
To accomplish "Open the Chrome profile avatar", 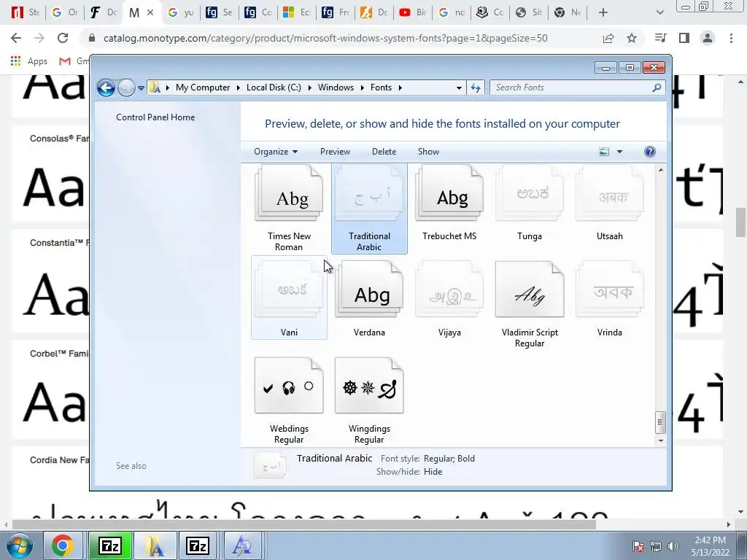I will pyautogui.click(x=708, y=38).
